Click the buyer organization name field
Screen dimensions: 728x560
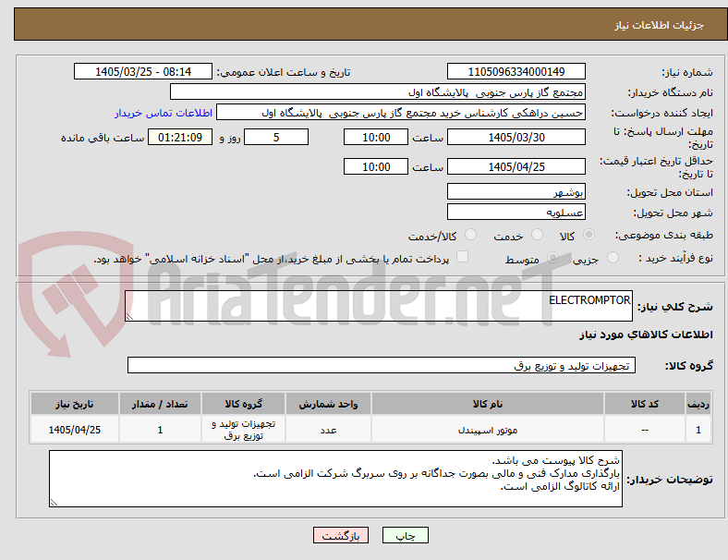[378, 91]
